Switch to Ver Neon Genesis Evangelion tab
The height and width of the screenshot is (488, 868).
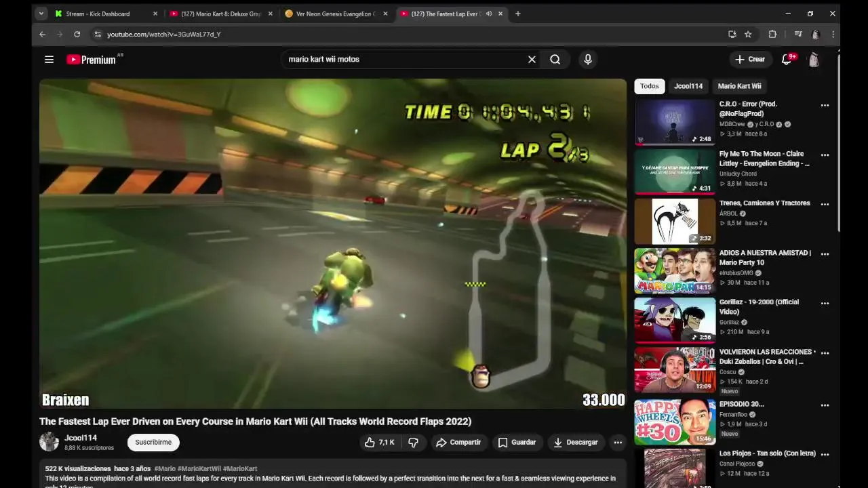tap(336, 14)
